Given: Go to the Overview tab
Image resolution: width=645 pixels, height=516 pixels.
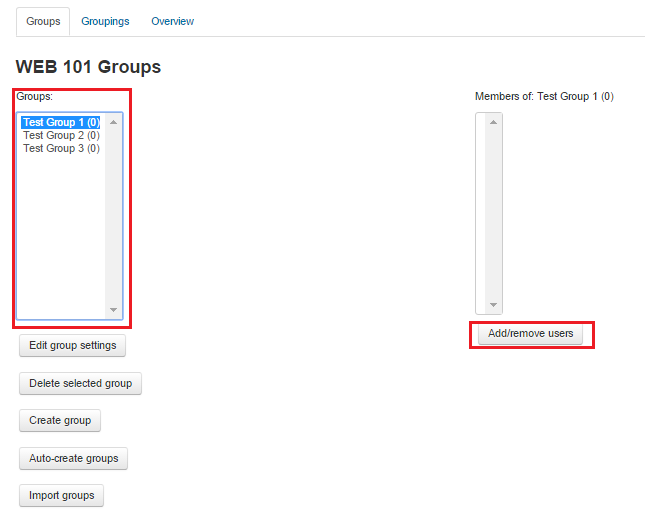Looking at the screenshot, I should pyautogui.click(x=172, y=21).
